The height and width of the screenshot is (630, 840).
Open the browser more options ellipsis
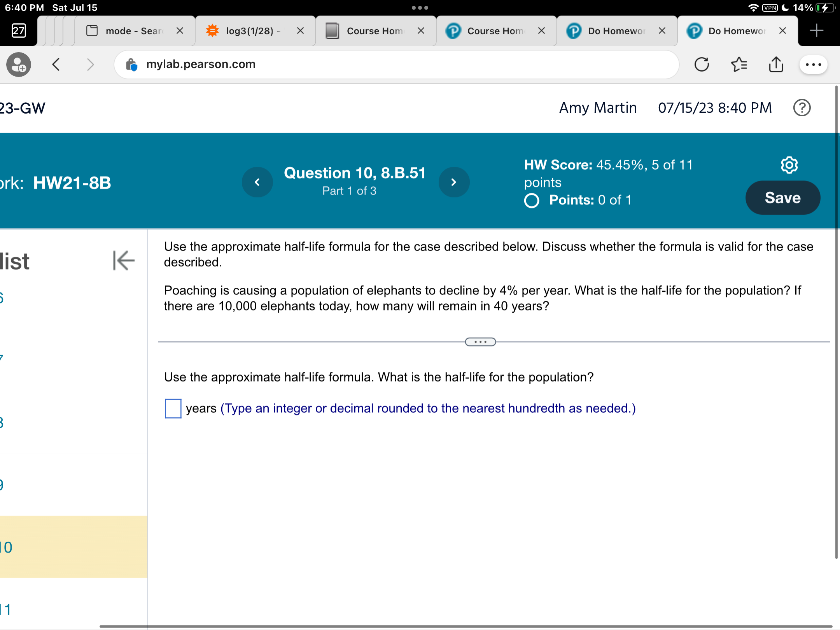click(813, 65)
